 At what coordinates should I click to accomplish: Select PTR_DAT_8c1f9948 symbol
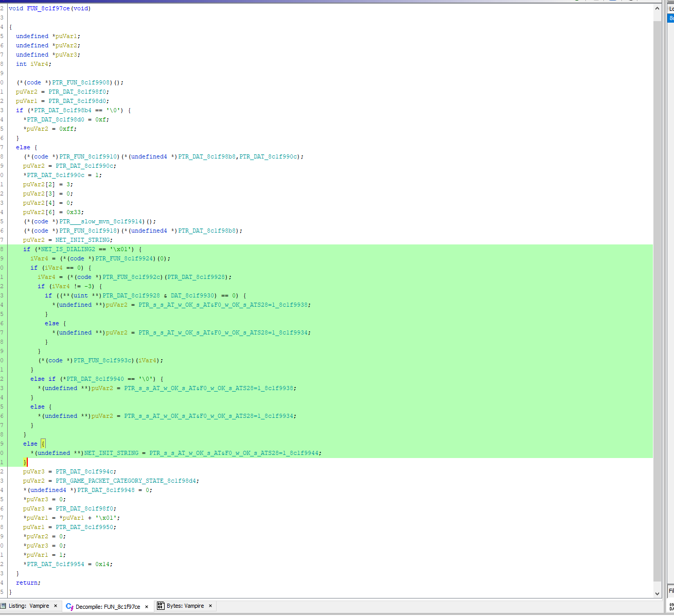106,490
